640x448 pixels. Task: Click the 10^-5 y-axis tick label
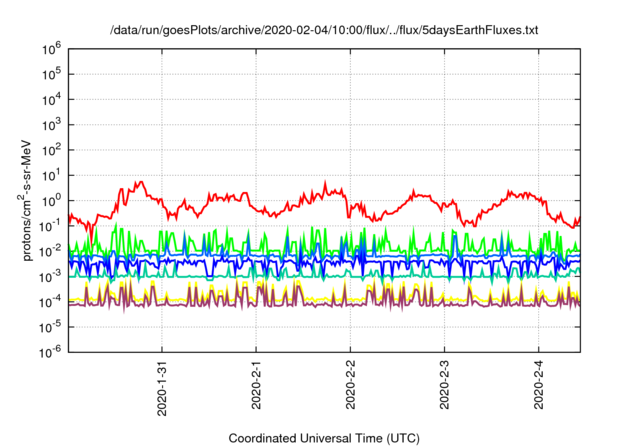(x=51, y=327)
